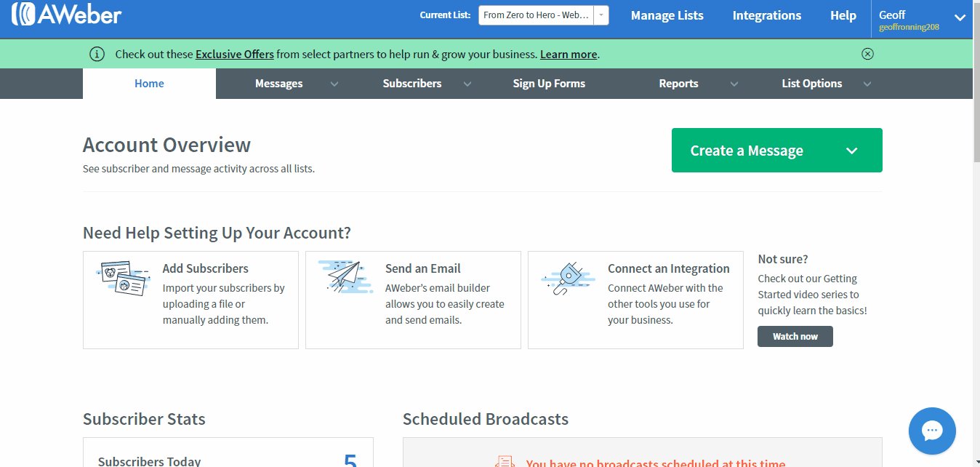Open the Current List dropdown
This screenshot has width=980, height=467.
[543, 15]
